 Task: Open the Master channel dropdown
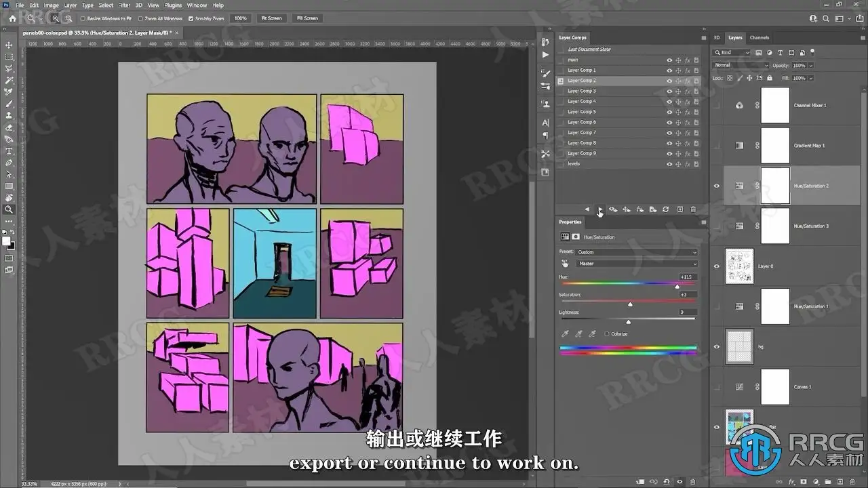[636, 263]
